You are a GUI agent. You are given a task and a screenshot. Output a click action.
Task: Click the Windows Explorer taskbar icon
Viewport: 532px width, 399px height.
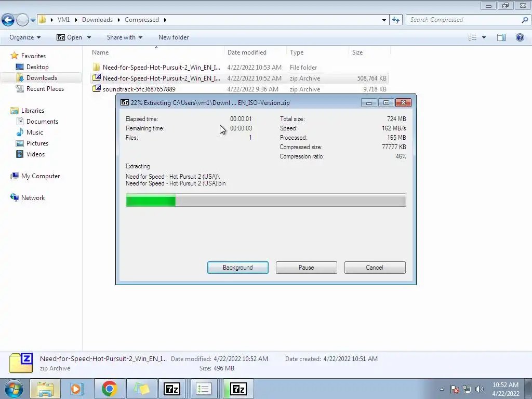pos(45,389)
